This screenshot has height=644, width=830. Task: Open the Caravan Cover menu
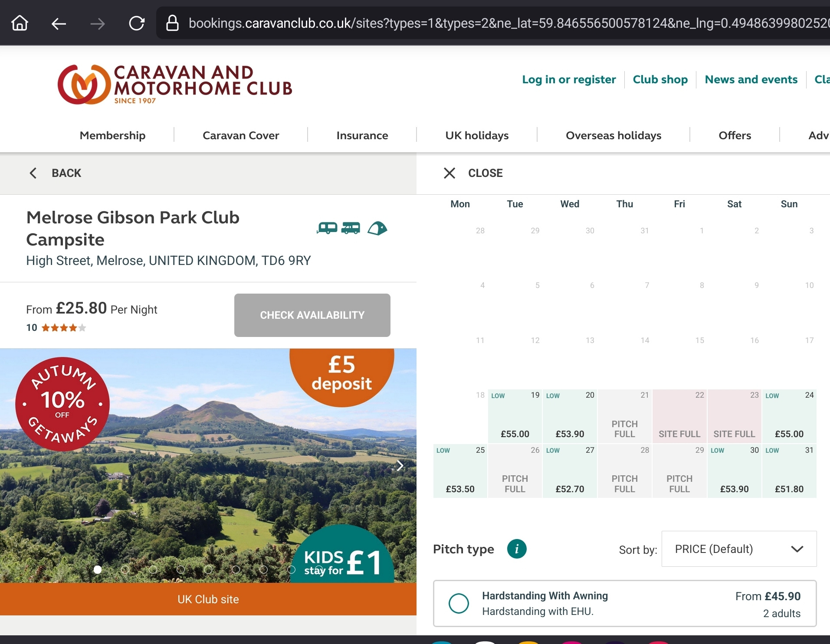click(x=241, y=135)
